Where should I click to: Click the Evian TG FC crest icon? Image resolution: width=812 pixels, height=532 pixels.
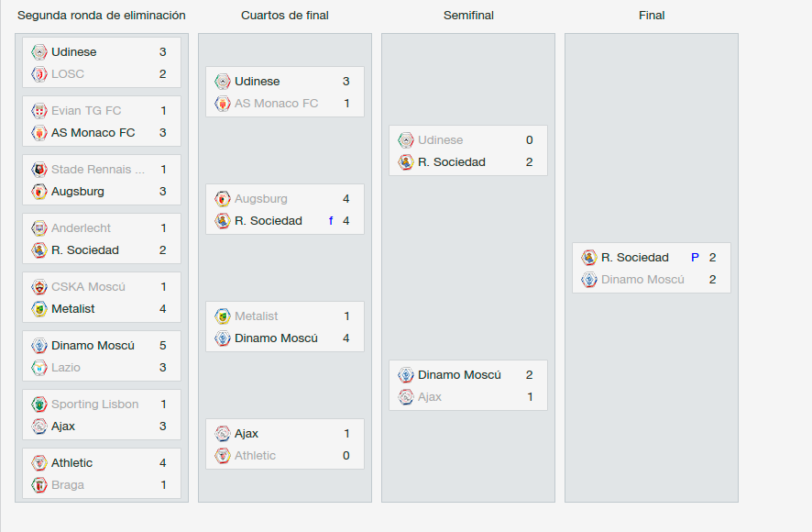tap(39, 111)
